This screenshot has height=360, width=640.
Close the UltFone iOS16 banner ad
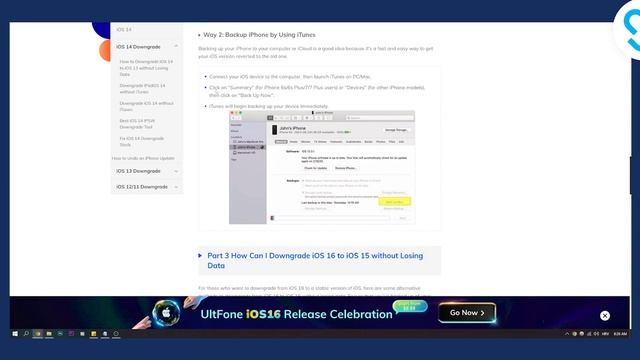(x=605, y=316)
